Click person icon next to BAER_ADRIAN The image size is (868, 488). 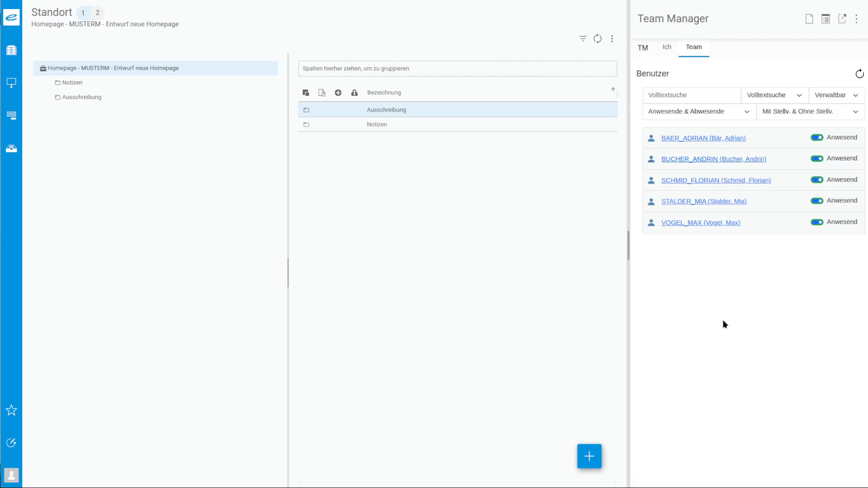tap(651, 138)
